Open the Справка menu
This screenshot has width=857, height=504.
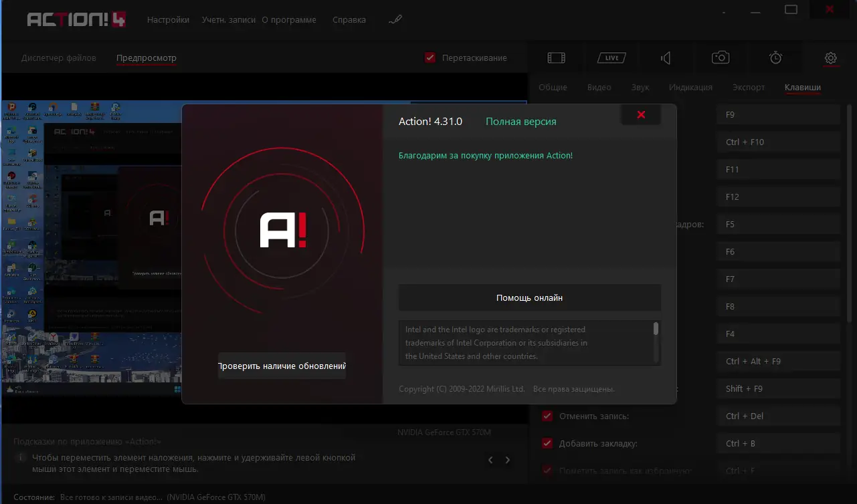pyautogui.click(x=349, y=20)
